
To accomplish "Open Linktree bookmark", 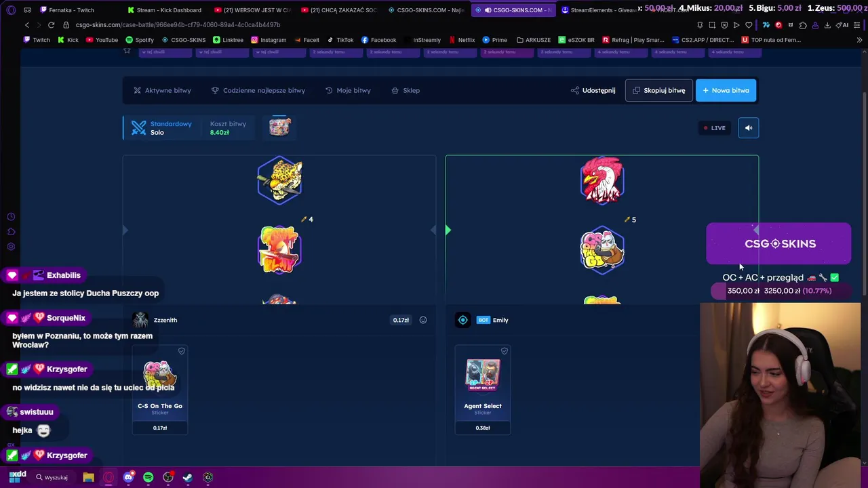I will click(x=228, y=40).
